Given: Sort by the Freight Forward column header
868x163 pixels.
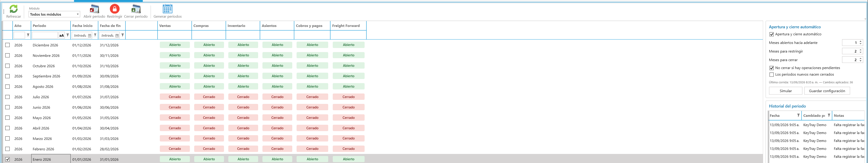Looking at the screenshot, I should [x=348, y=26].
